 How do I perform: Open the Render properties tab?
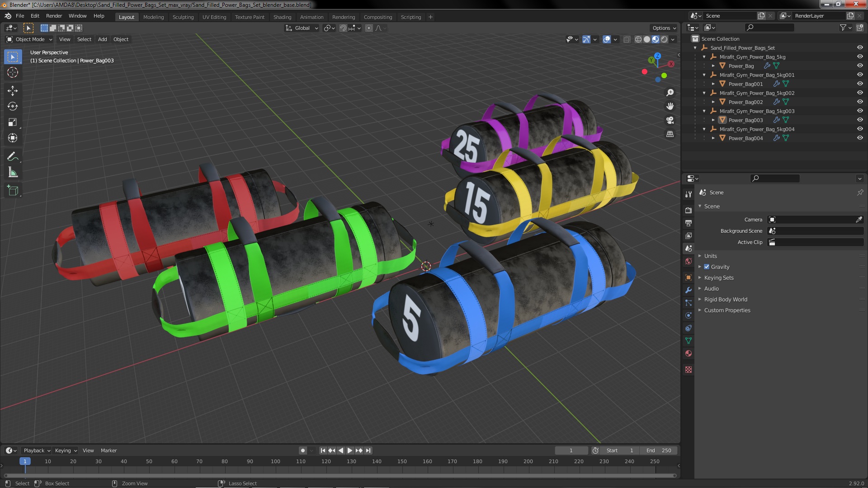(689, 211)
